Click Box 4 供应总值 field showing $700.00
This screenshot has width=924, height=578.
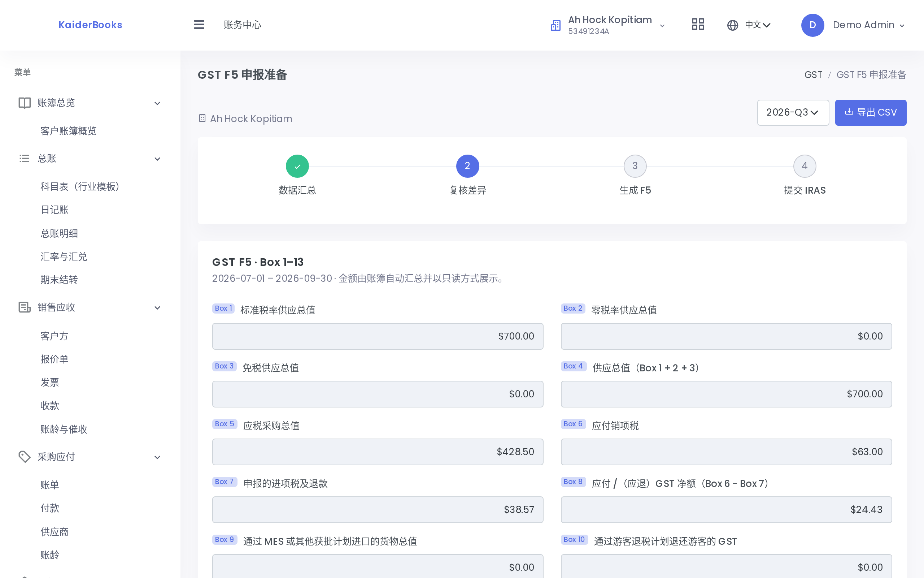click(x=726, y=394)
